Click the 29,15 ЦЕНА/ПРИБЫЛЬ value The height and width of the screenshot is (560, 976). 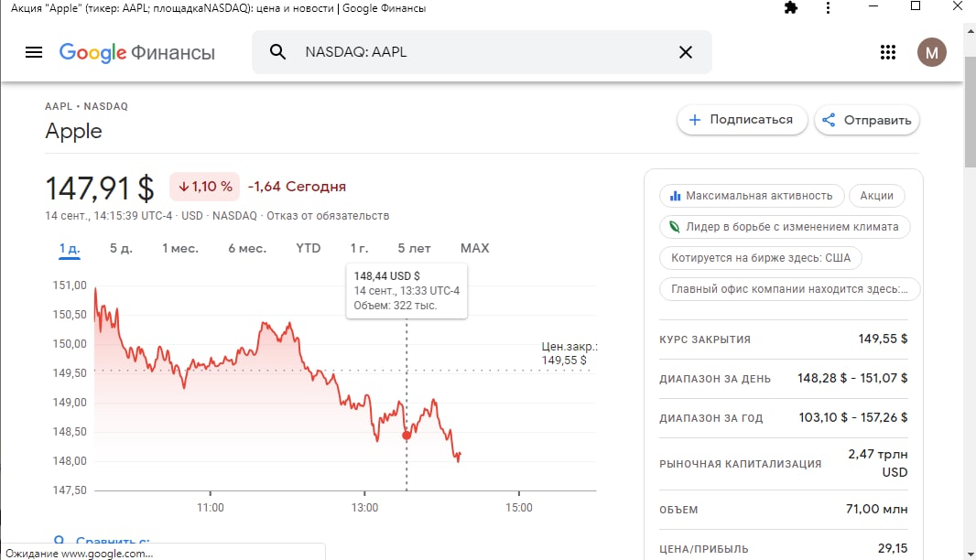click(x=893, y=548)
